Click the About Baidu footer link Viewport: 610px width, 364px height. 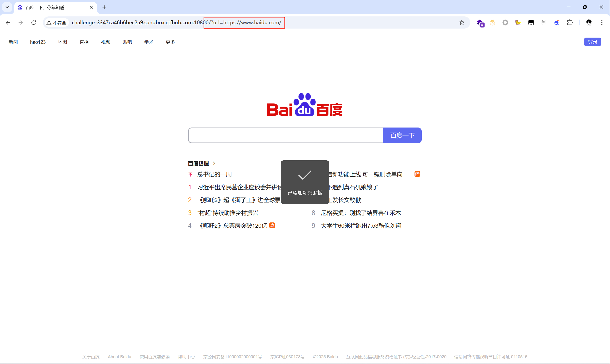point(119,357)
